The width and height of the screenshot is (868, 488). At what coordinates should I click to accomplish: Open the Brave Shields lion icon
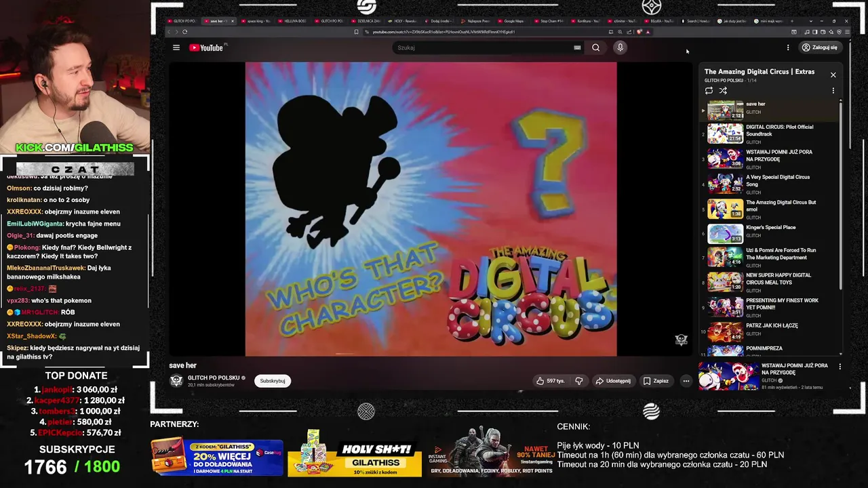639,32
